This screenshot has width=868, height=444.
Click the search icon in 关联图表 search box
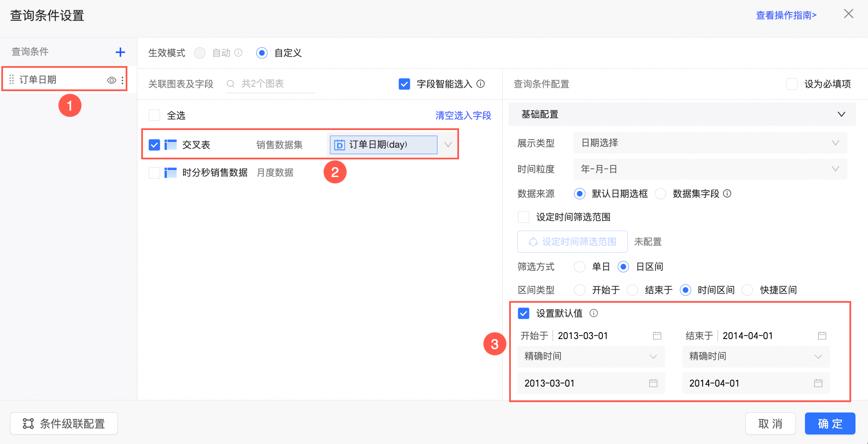[231, 84]
